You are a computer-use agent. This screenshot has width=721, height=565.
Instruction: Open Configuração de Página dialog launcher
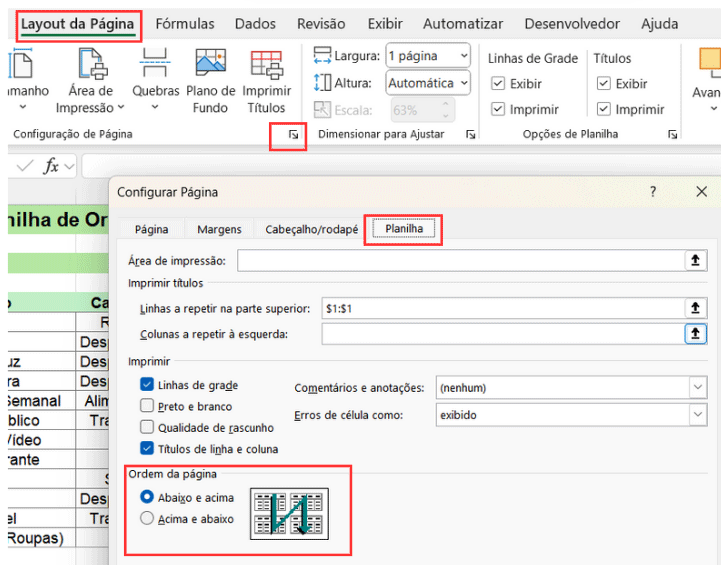point(293,134)
